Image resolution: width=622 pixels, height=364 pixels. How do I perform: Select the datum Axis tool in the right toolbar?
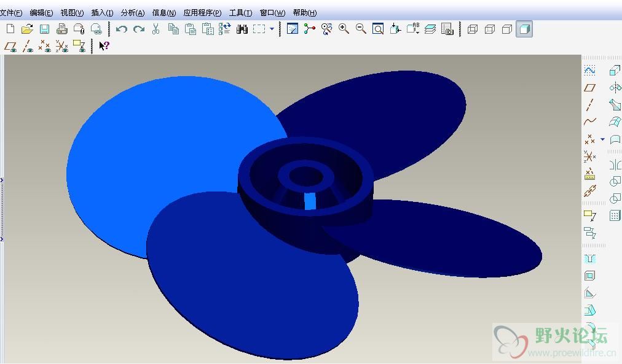point(590,104)
